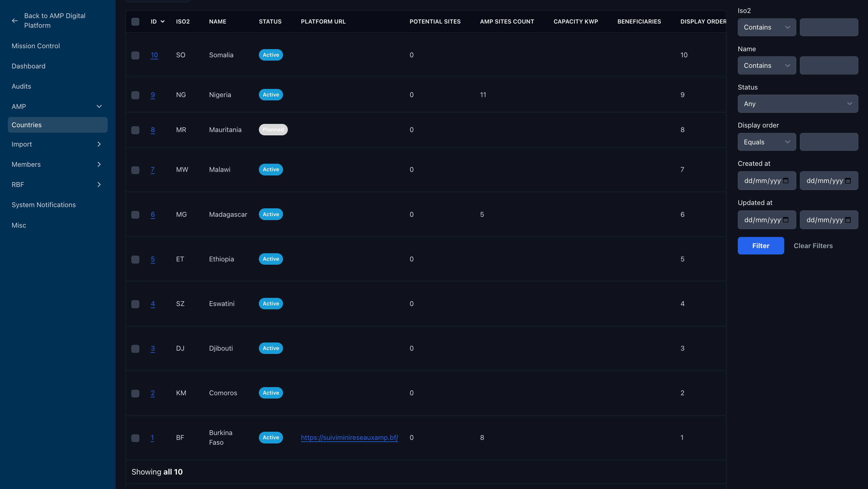Select the Mauritania row checkbox
The height and width of the screenshot is (489, 868).
(135, 130)
